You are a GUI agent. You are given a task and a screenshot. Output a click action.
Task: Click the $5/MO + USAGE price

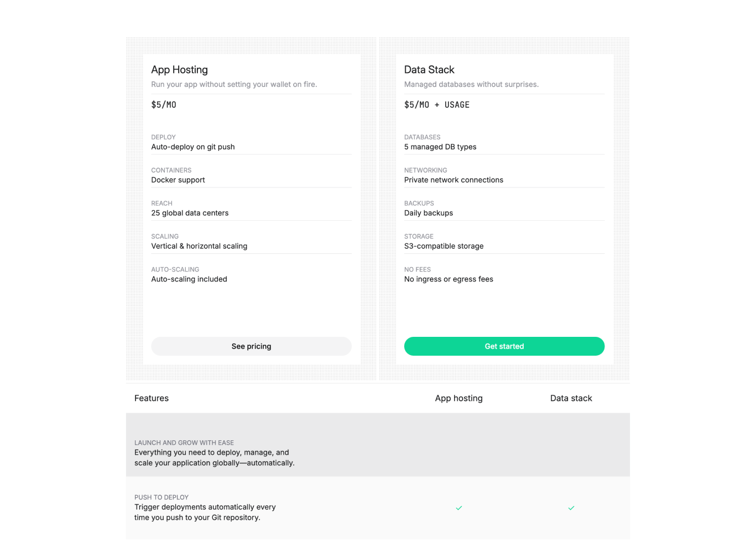click(437, 105)
